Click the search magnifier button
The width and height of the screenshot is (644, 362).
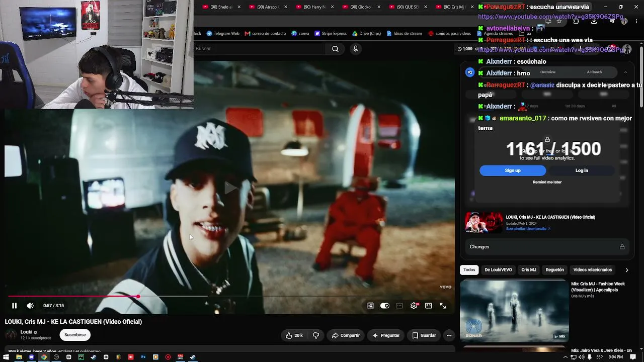point(335,49)
